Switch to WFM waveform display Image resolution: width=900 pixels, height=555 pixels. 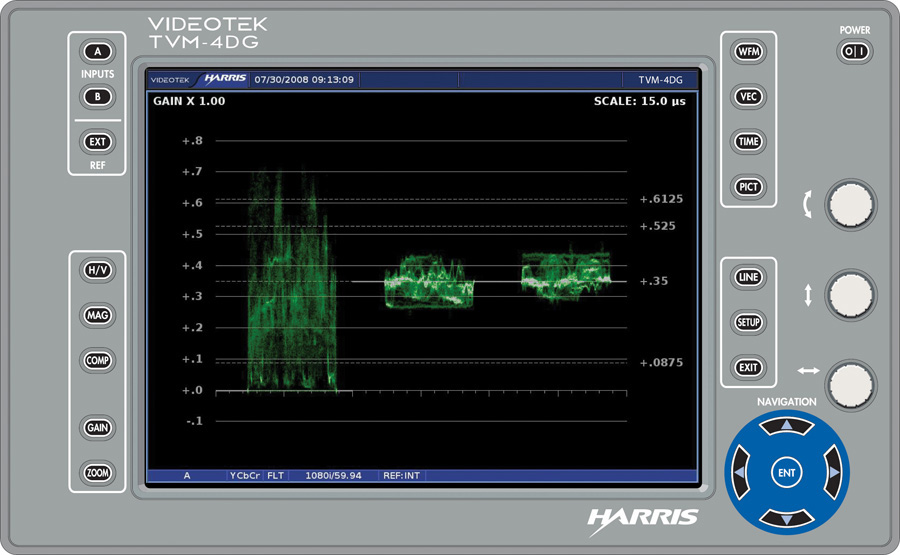748,52
